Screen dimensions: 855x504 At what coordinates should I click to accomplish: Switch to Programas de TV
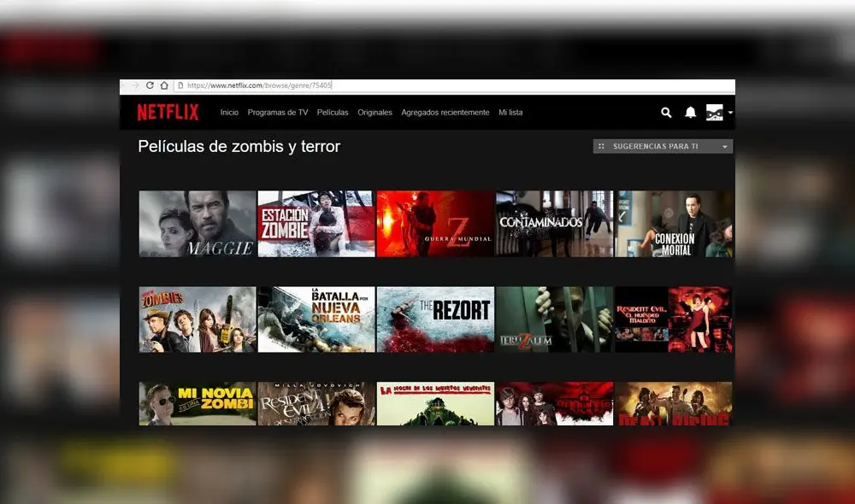[277, 112]
